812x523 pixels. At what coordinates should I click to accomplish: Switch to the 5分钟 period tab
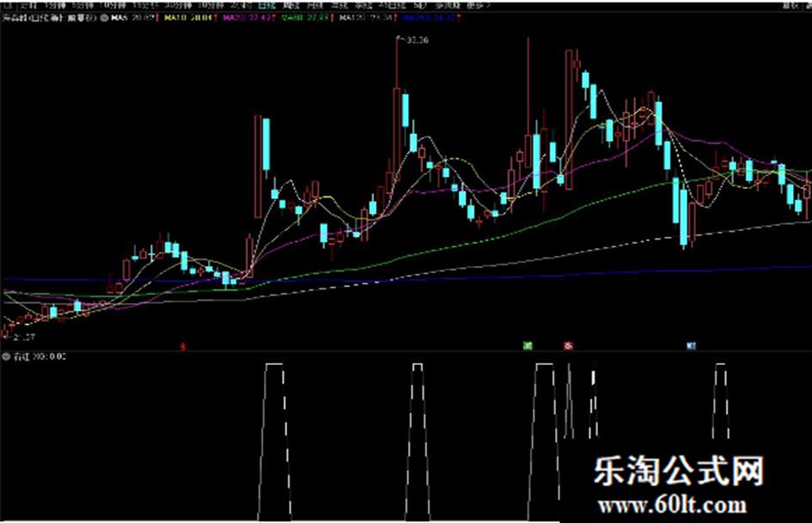(82, 6)
